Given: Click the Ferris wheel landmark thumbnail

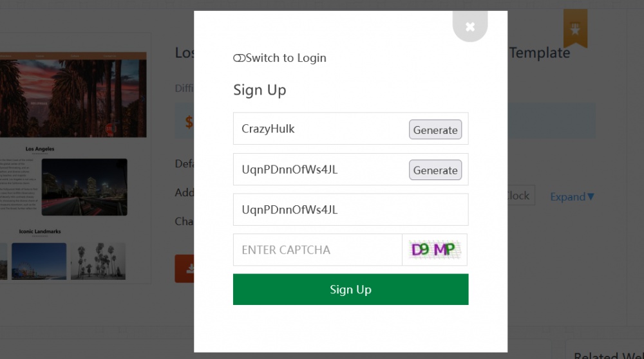Looking at the screenshot, I should (39, 261).
